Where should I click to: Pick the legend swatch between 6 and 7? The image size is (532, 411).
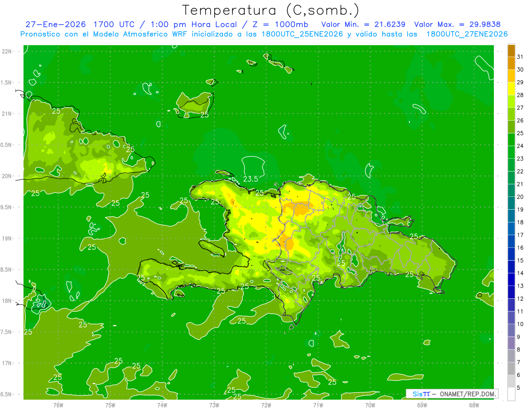[x=511, y=368]
